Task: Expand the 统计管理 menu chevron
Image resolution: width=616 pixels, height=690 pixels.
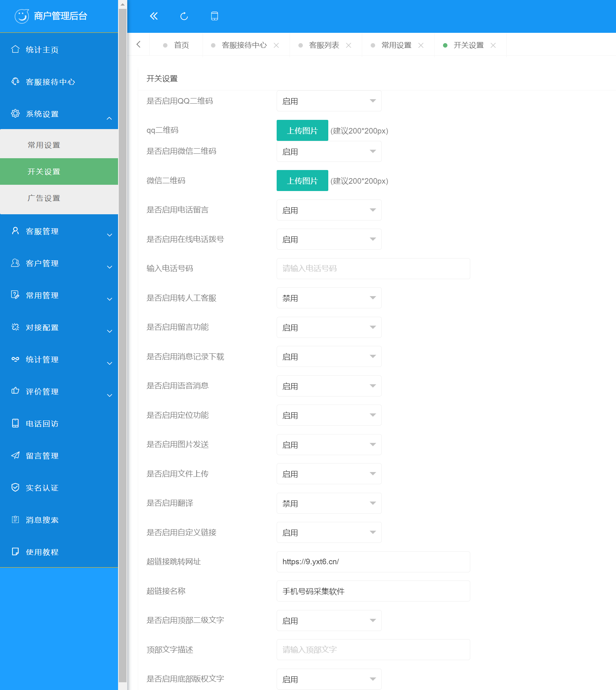Action: [x=109, y=363]
